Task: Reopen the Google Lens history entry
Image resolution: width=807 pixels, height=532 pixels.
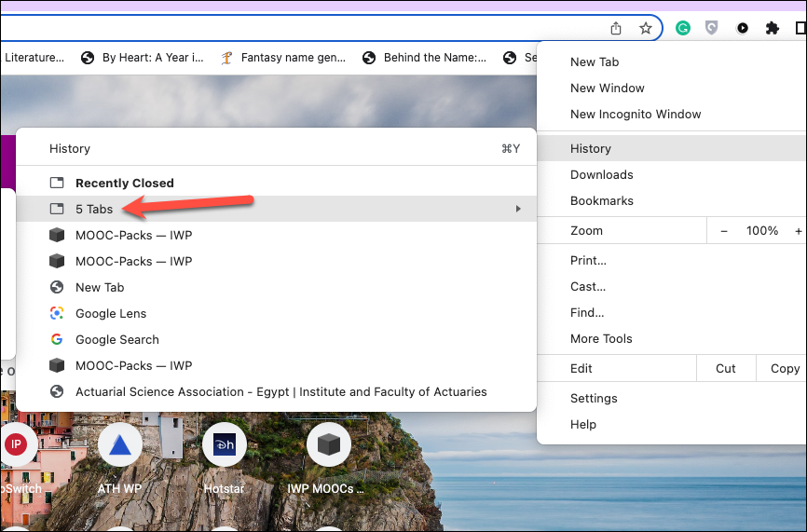Action: click(x=277, y=313)
